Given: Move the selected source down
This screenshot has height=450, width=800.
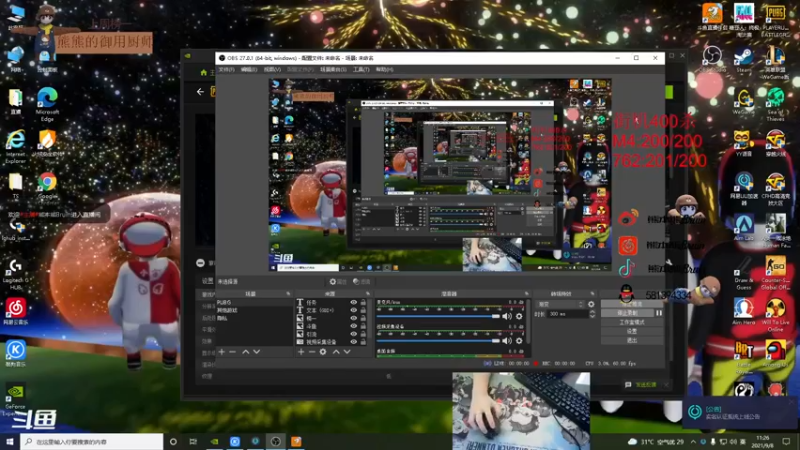Looking at the screenshot, I should coord(347,352).
